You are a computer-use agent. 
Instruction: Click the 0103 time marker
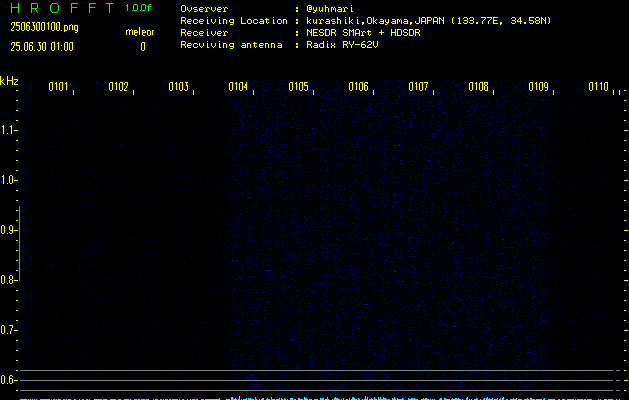[x=178, y=87]
